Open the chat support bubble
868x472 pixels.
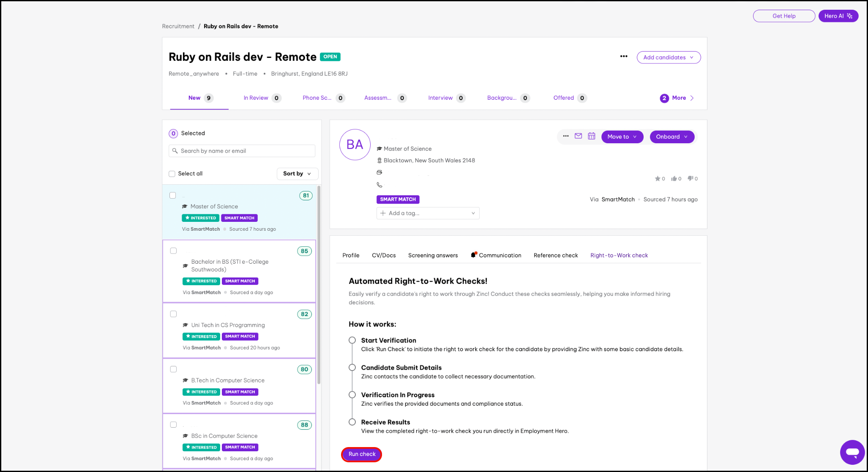click(x=852, y=452)
